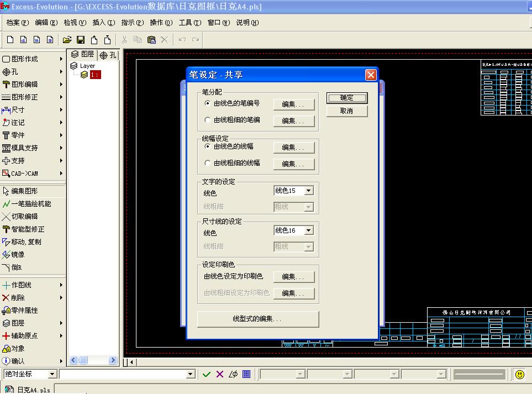Screen dimensions: 532x394
Task: Click the red layer 1 color swatch
Action: (95, 75)
